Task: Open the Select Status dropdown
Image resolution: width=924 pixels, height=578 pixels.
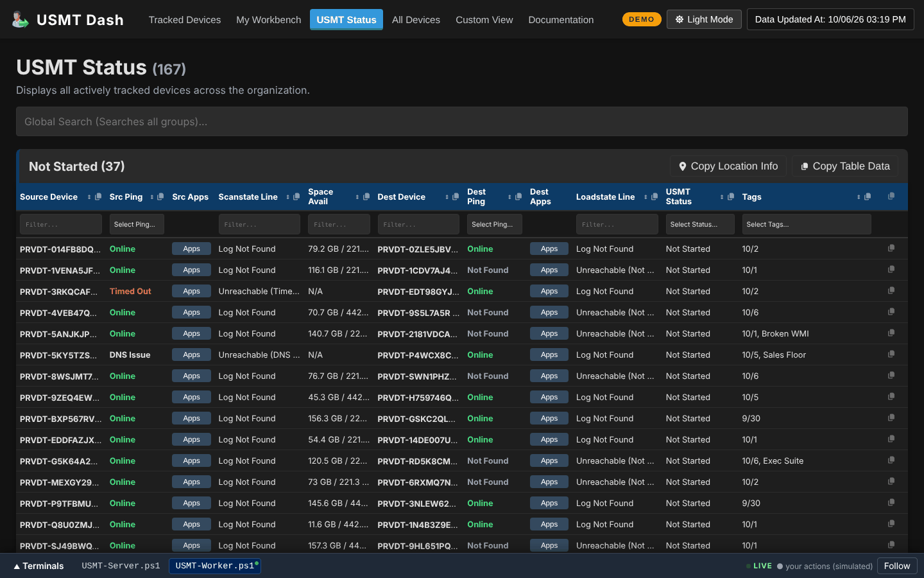Action: [700, 224]
